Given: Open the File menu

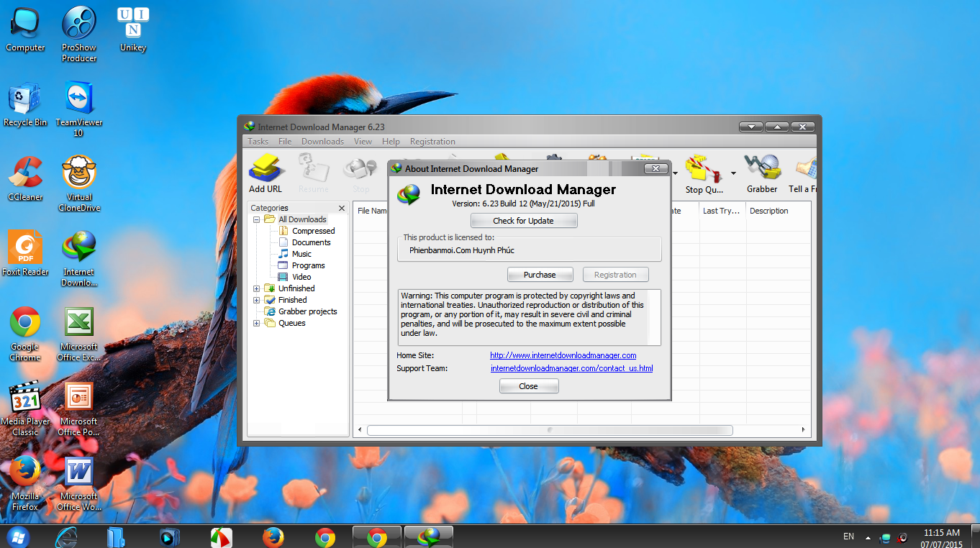Looking at the screenshot, I should pos(285,142).
